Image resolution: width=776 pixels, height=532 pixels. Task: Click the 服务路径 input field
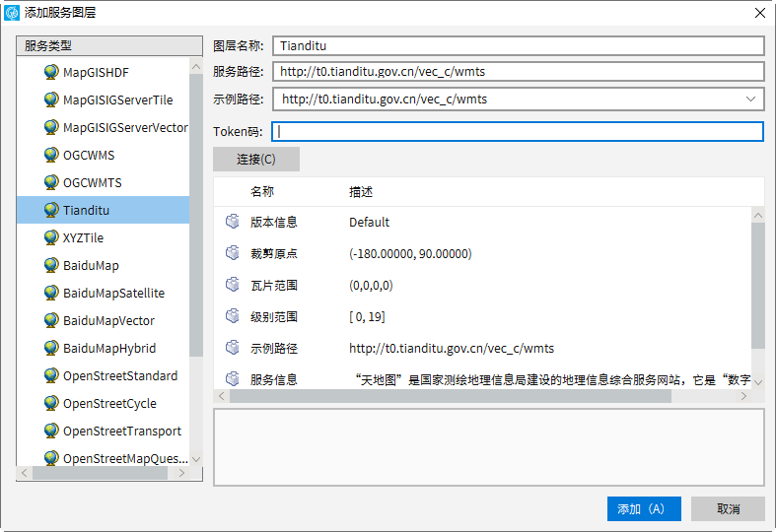tap(519, 72)
